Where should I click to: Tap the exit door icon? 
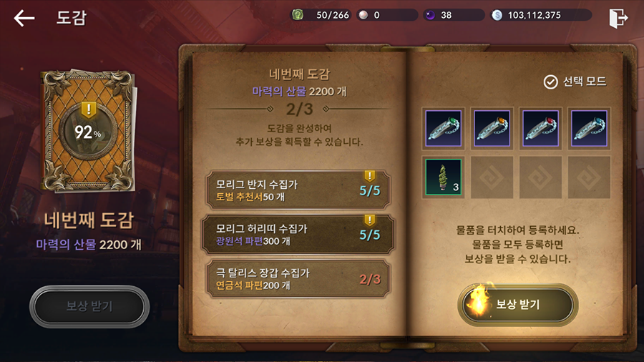618,18
